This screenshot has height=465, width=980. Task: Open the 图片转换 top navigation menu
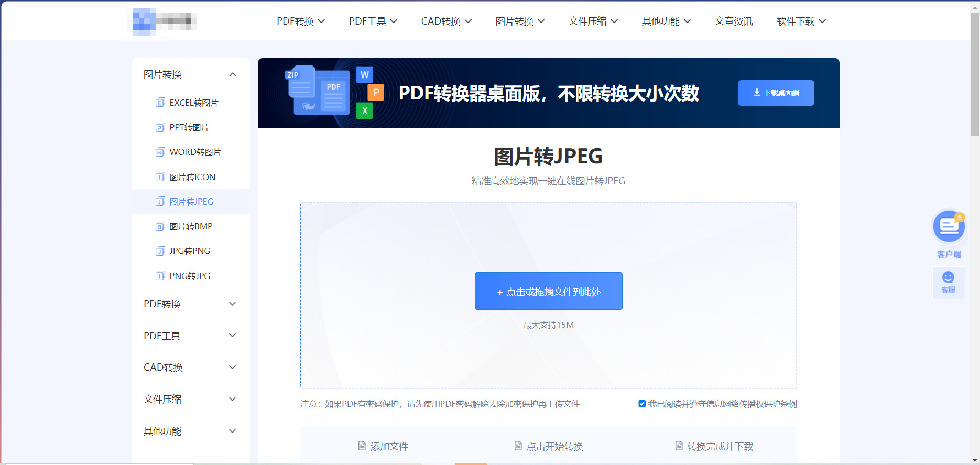520,21
